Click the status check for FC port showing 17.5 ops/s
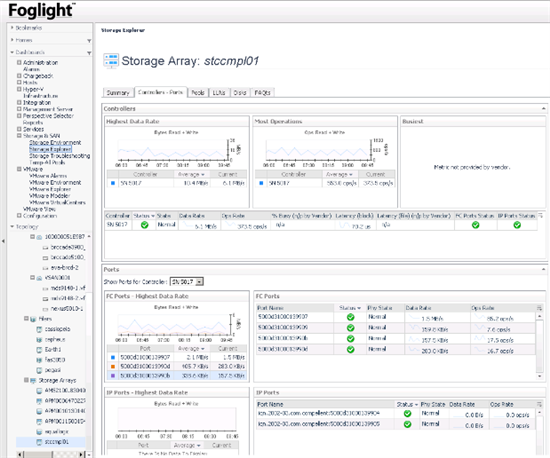This screenshot has height=458, width=550. 350,339
